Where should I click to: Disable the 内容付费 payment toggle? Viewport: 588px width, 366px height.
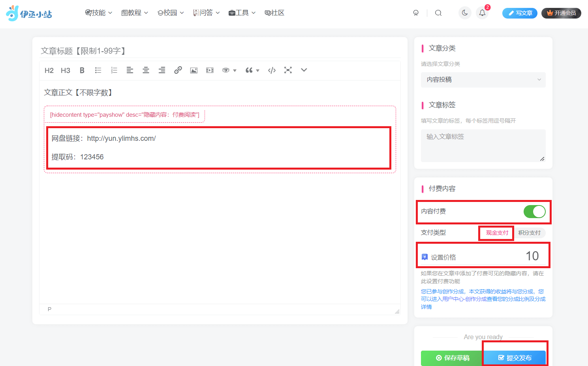(x=534, y=212)
